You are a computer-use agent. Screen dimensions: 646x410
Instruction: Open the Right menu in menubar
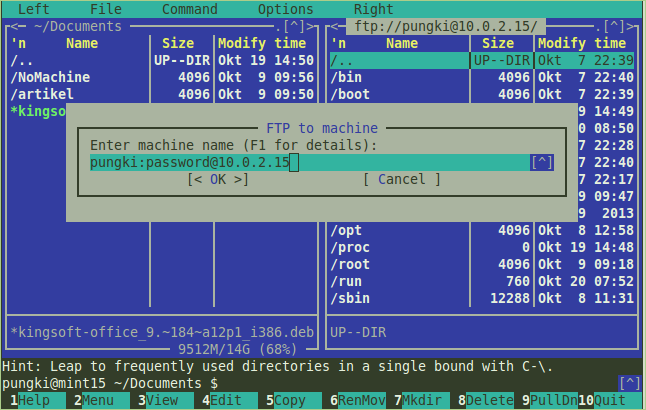click(373, 9)
